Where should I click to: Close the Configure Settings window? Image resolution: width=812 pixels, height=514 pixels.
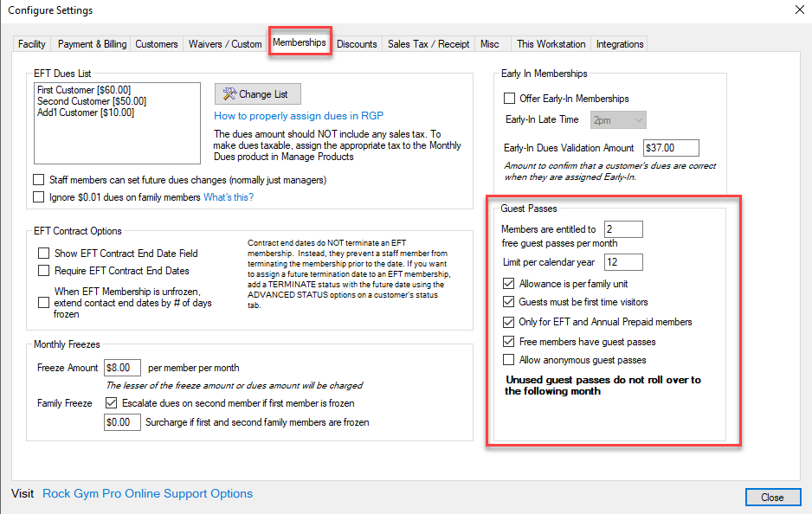[771, 498]
